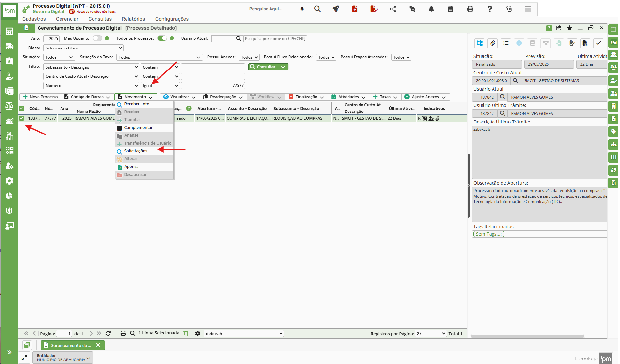
Task: Close the Gerenciamento de tab
Action: click(x=98, y=345)
